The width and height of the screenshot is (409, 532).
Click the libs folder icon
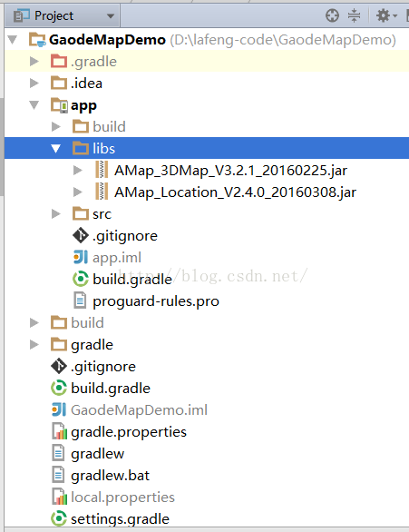[81, 148]
